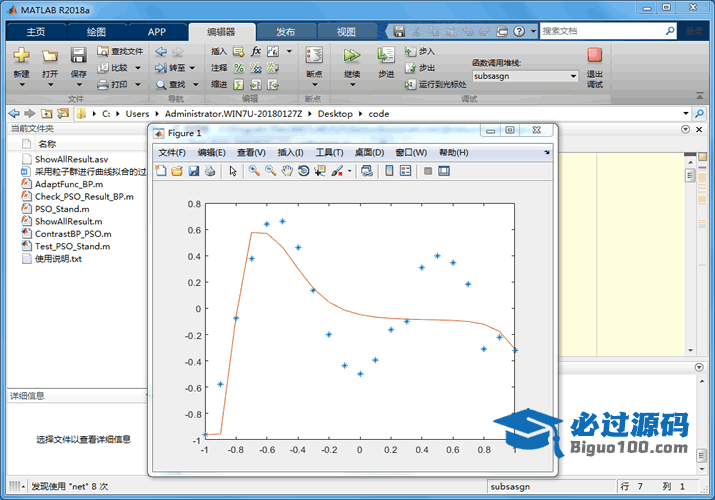Click the New file icon in ribbon
Image resolution: width=715 pixels, height=500 pixels.
coord(21,56)
